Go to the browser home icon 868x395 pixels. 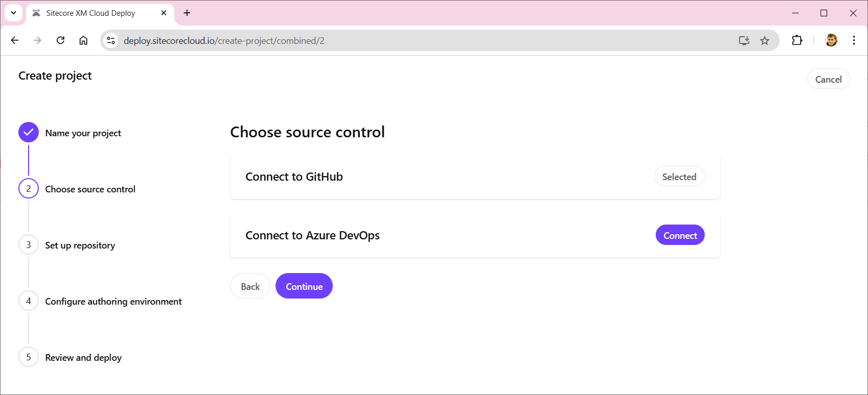pyautogui.click(x=83, y=40)
